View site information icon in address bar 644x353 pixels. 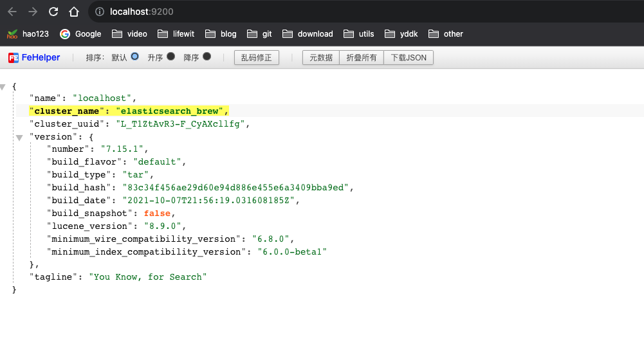click(99, 12)
